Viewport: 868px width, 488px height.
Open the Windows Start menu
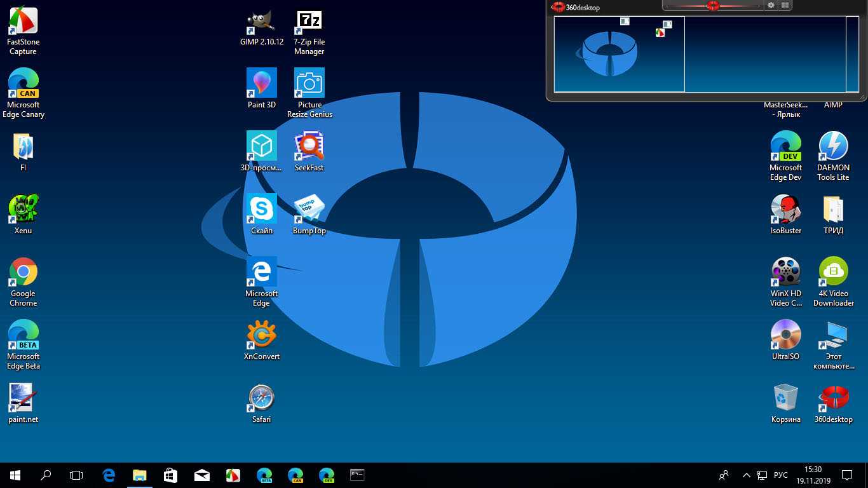(x=15, y=475)
